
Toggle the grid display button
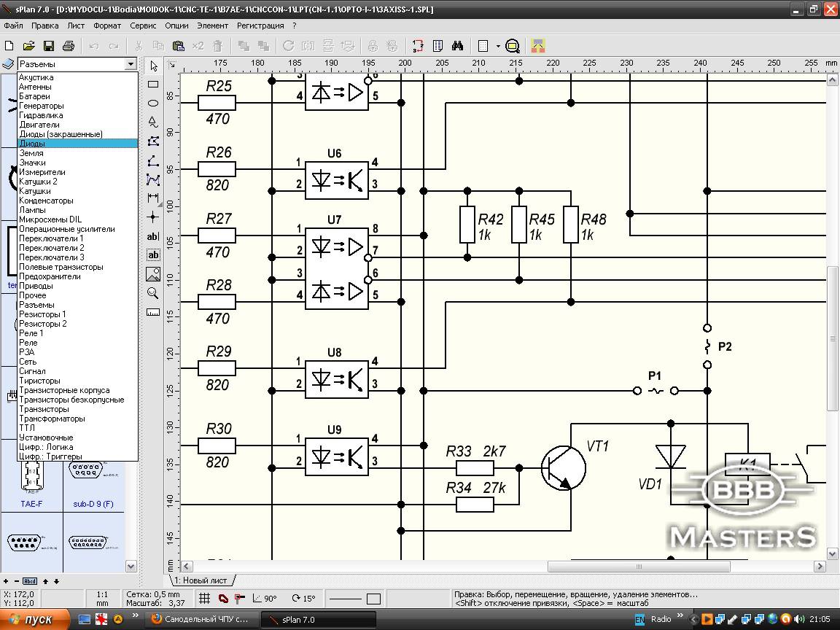click(206, 599)
